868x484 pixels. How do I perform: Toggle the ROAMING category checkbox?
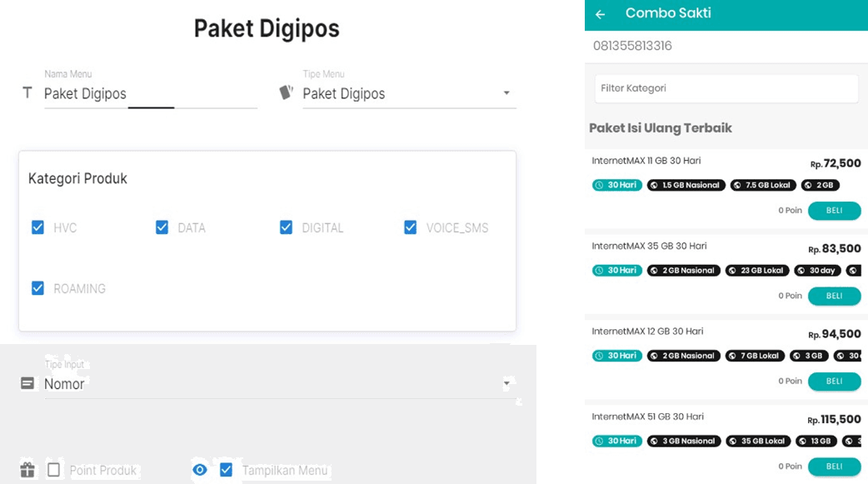click(x=37, y=288)
